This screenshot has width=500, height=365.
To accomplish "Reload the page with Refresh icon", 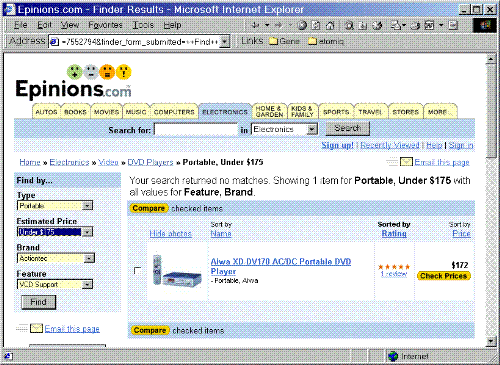I will (316, 25).
